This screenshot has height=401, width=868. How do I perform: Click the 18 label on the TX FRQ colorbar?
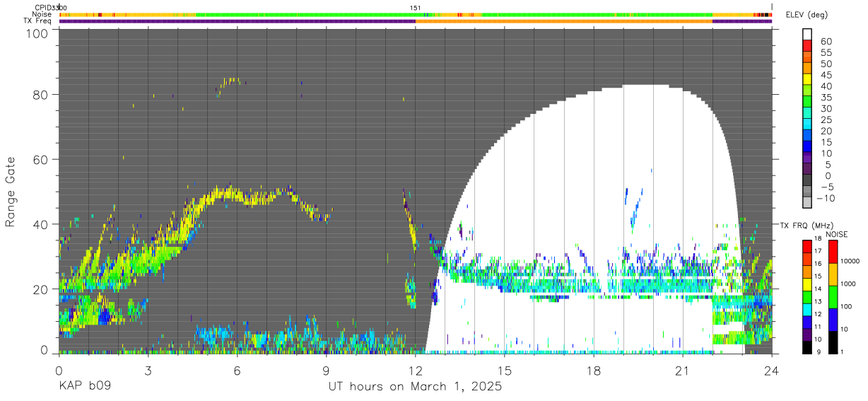pyautogui.click(x=818, y=238)
